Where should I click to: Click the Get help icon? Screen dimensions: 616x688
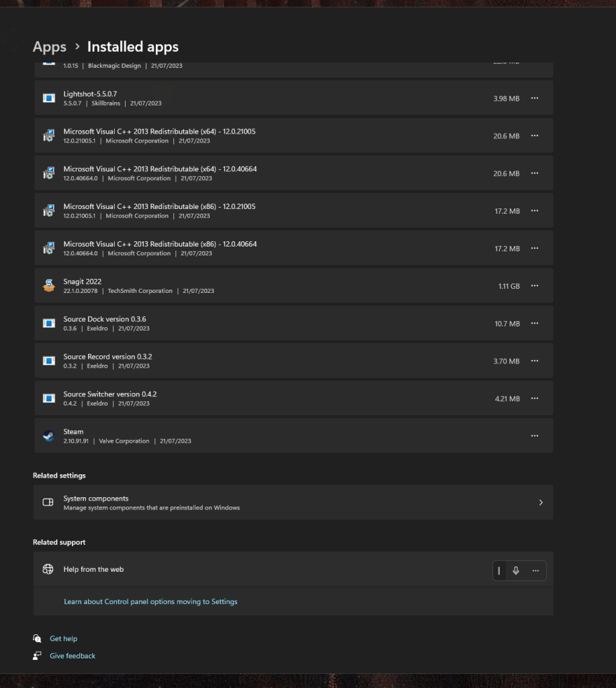[38, 638]
